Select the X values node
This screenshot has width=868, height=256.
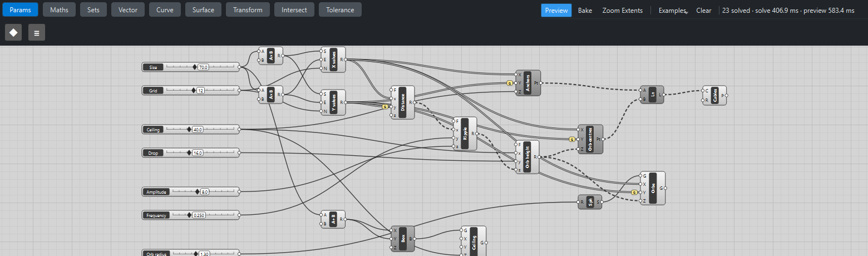[x=333, y=60]
